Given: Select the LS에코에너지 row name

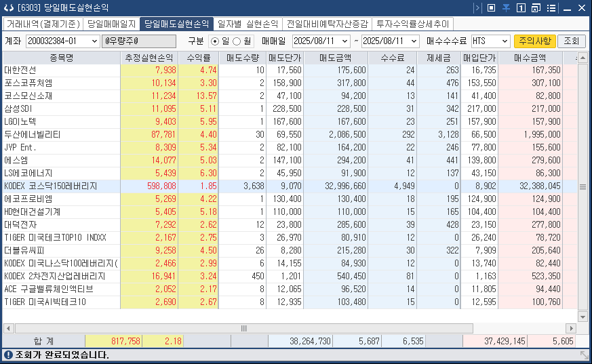Looking at the screenshot, I should tap(28, 173).
